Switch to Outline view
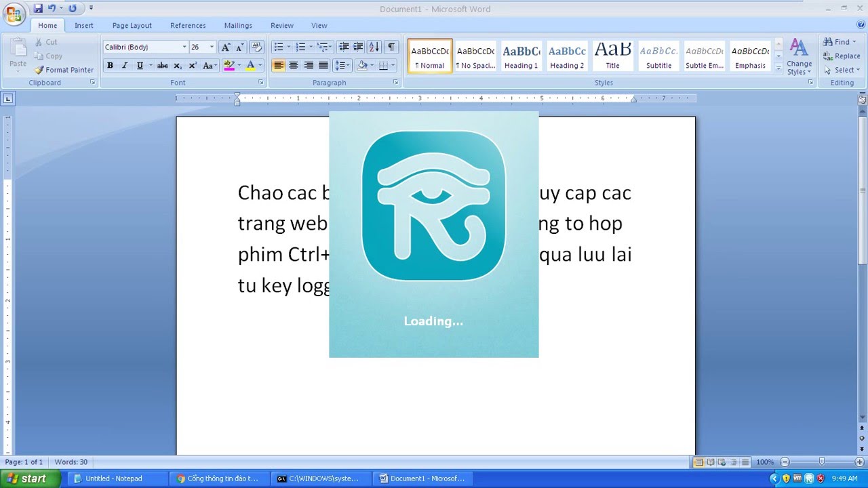Image resolution: width=868 pixels, height=488 pixels. click(x=734, y=462)
